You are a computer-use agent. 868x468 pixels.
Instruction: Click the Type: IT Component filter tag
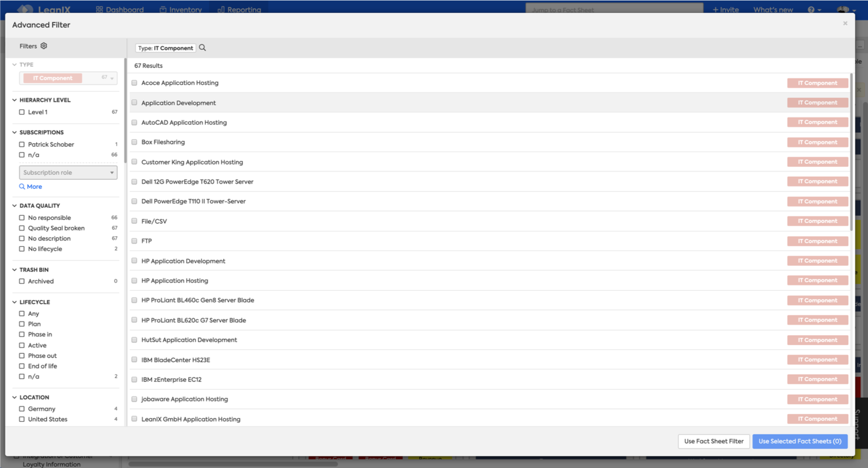pyautogui.click(x=165, y=48)
